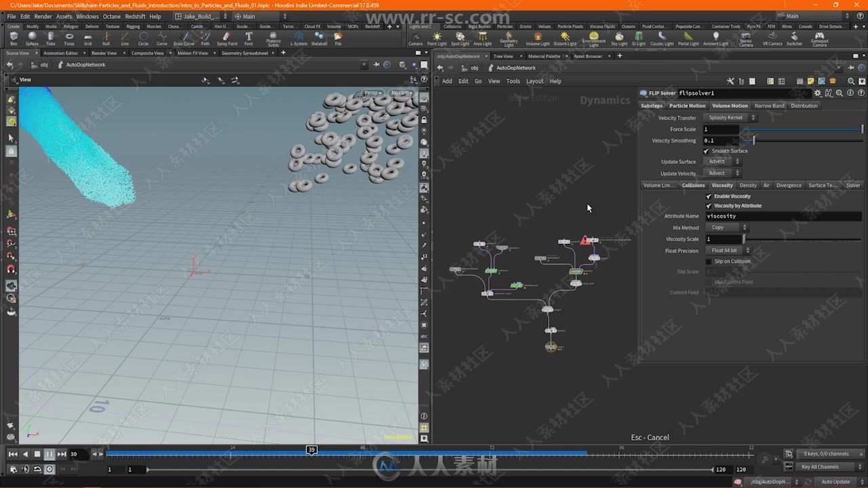868x488 pixels.
Task: Open Mix Method Copy dropdown
Action: pyautogui.click(x=727, y=227)
